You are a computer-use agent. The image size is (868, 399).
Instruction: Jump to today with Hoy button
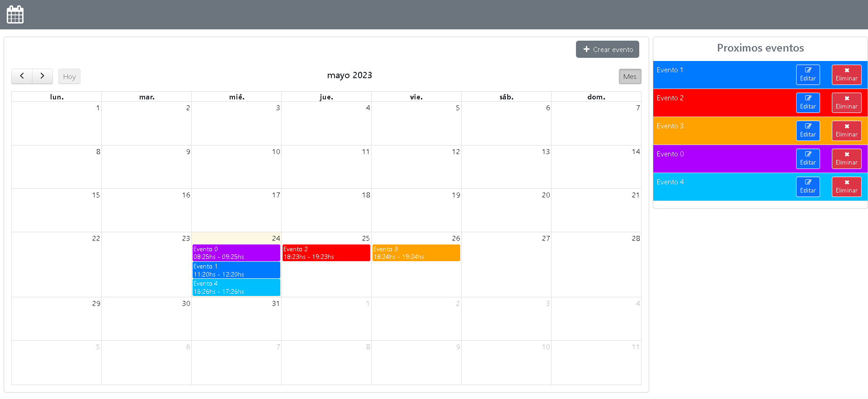(69, 76)
